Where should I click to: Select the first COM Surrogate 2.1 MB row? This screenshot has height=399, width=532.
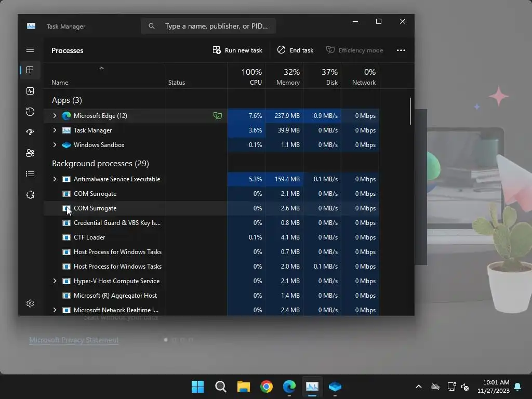pos(211,194)
